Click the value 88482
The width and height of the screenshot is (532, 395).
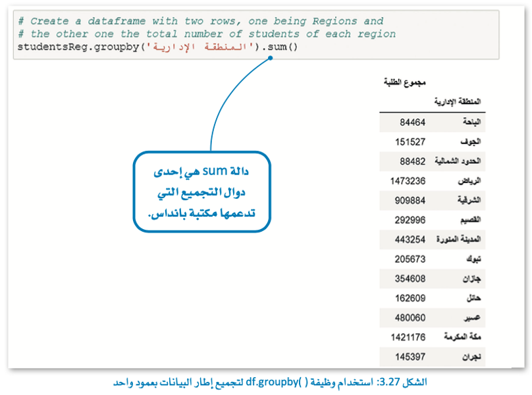(x=412, y=161)
